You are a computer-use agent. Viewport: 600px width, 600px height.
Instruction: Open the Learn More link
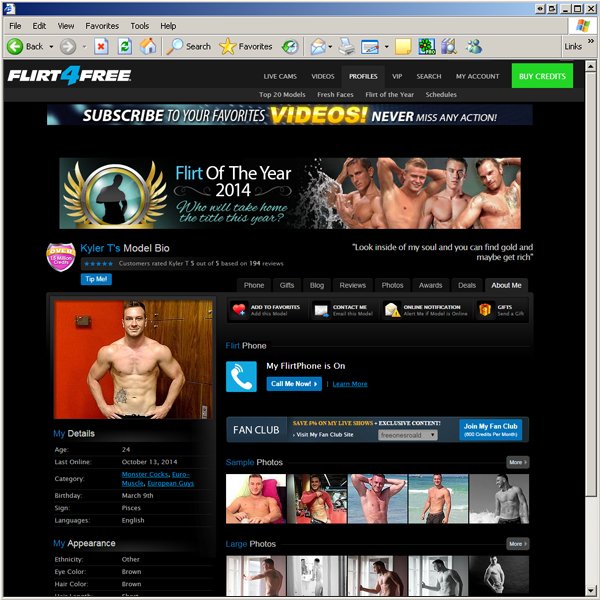pos(350,384)
